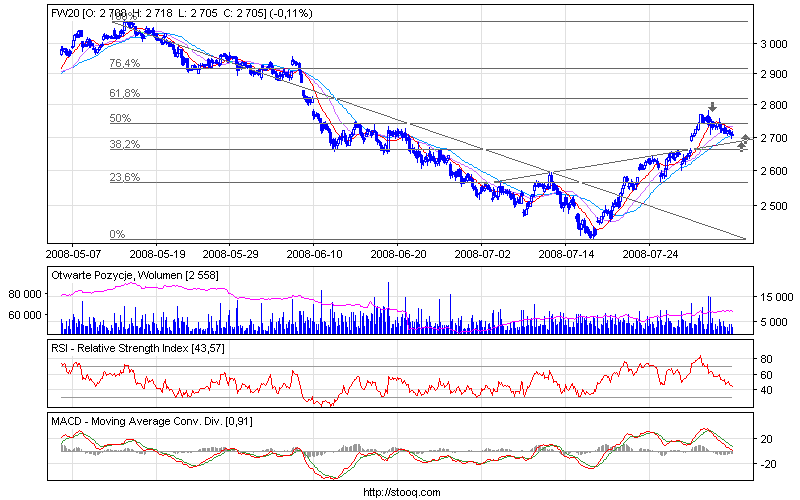Click the 0% Fibonacci level label

pyautogui.click(x=117, y=234)
